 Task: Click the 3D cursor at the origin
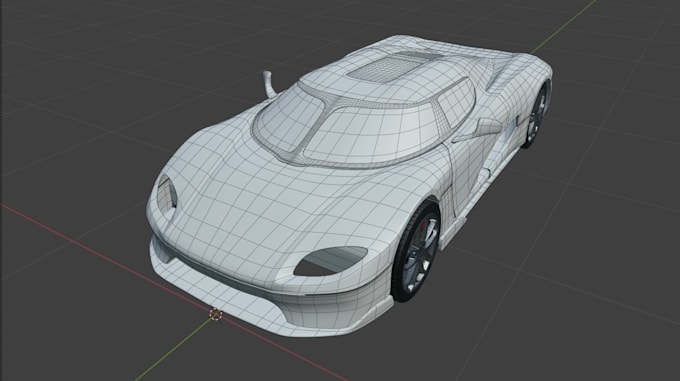(x=216, y=314)
